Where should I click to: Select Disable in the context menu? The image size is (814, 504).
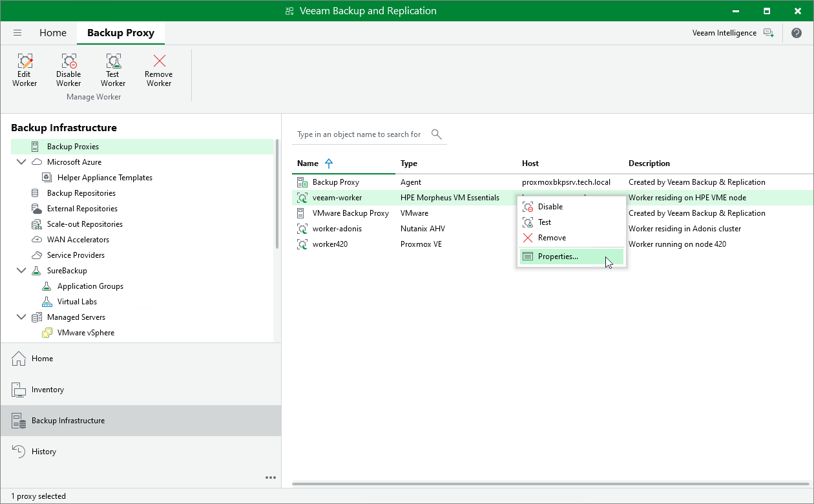coord(550,207)
